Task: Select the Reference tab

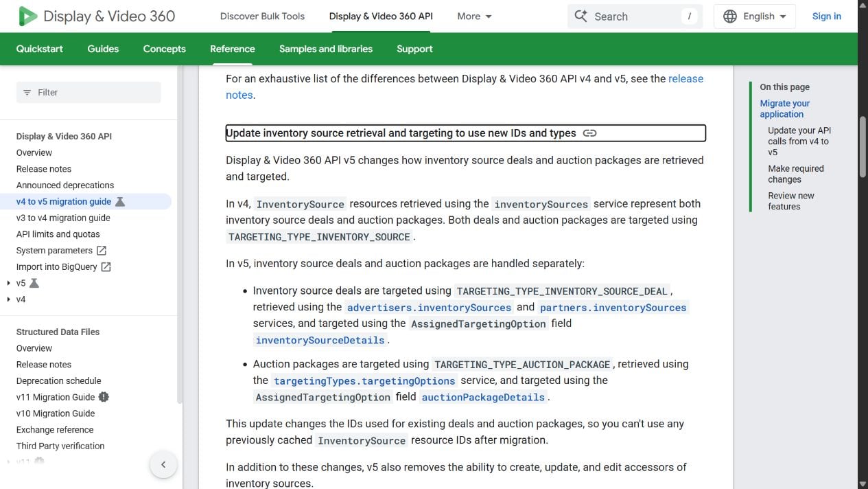Action: coord(233,49)
